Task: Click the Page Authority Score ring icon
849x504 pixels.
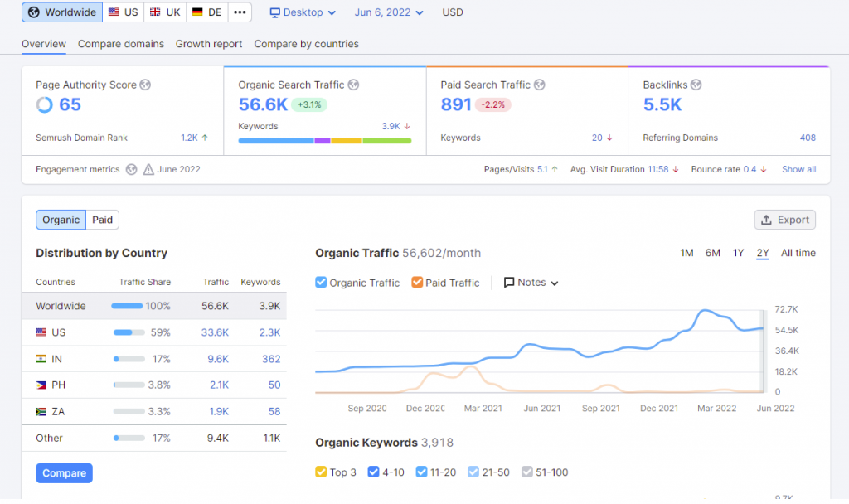Action: pyautogui.click(x=45, y=104)
